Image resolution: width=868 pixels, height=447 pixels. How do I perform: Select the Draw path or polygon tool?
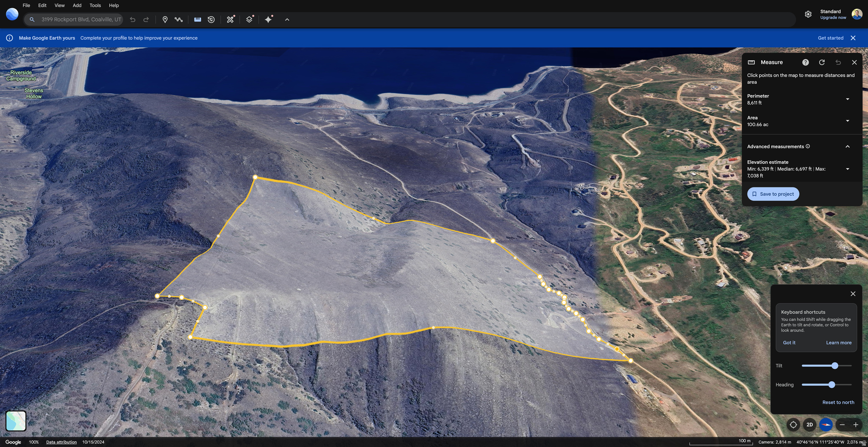click(x=178, y=20)
